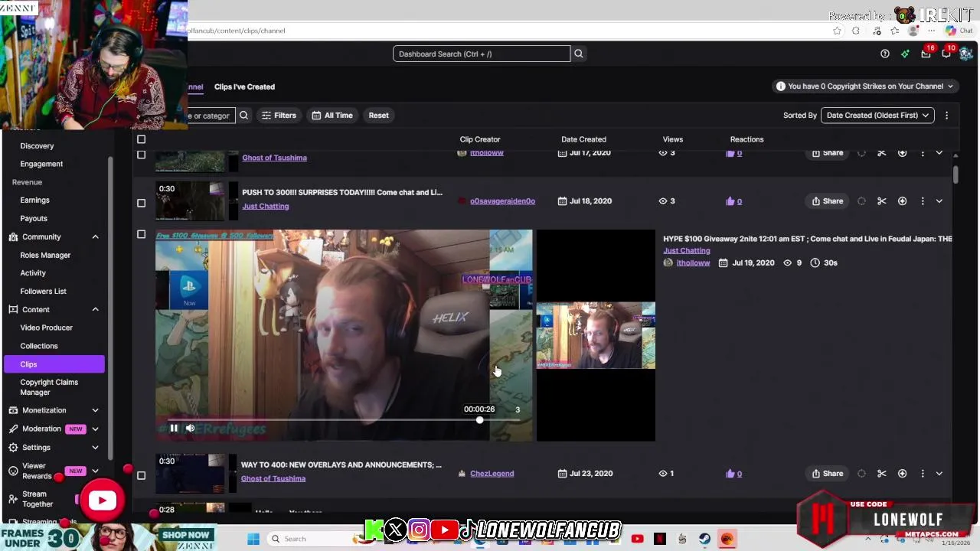The height and width of the screenshot is (551, 980).
Task: Open the whispers icon with 10 badge
Action: coord(946,54)
